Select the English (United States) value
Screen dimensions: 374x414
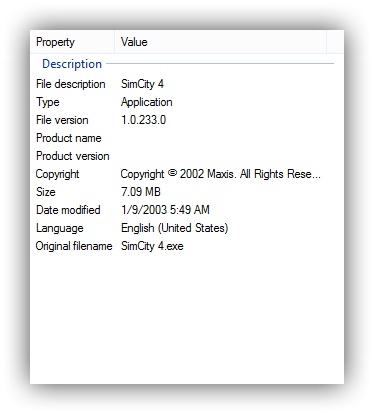[175, 228]
